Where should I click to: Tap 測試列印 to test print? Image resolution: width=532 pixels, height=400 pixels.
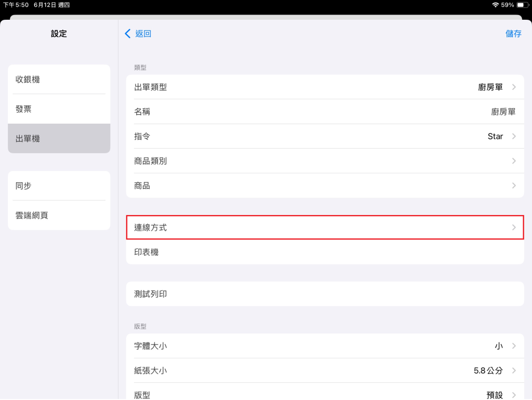[325, 294]
